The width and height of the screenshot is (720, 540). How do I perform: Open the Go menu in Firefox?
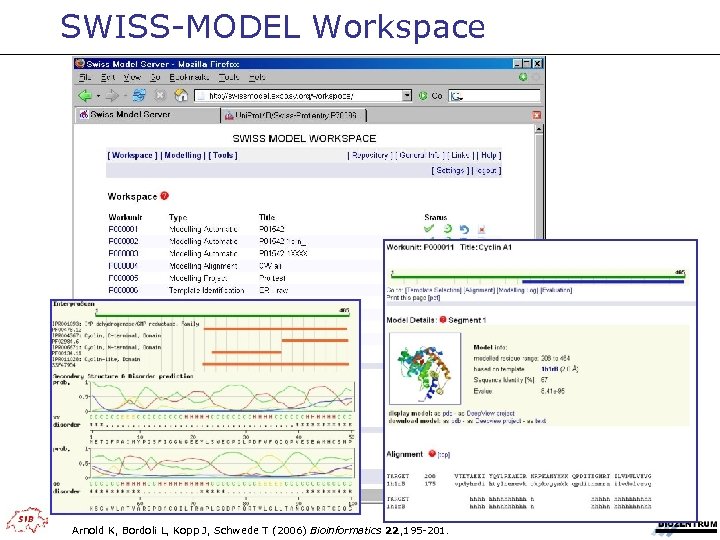click(x=155, y=77)
